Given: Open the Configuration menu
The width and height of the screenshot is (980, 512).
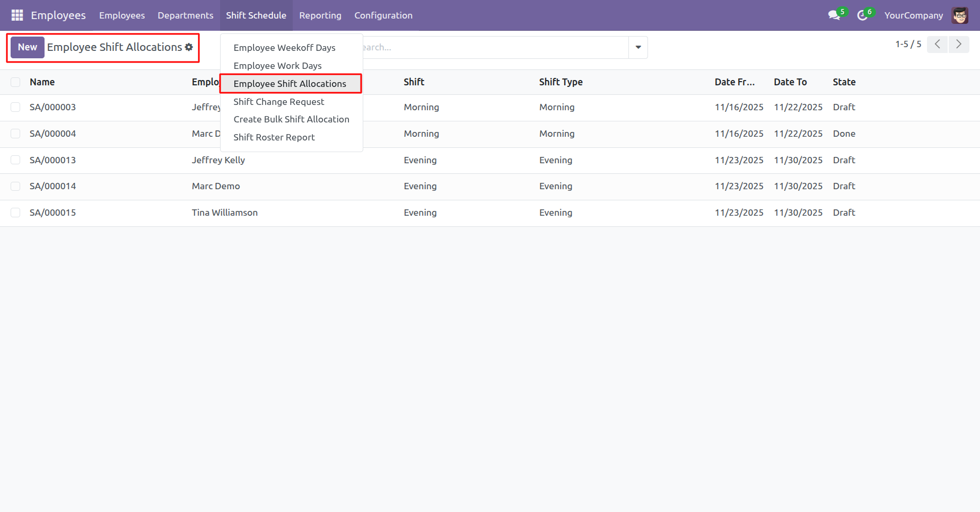Looking at the screenshot, I should [x=383, y=15].
